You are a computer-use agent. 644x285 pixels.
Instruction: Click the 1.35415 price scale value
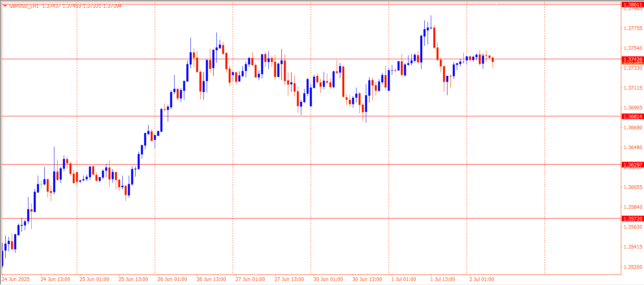(x=633, y=247)
